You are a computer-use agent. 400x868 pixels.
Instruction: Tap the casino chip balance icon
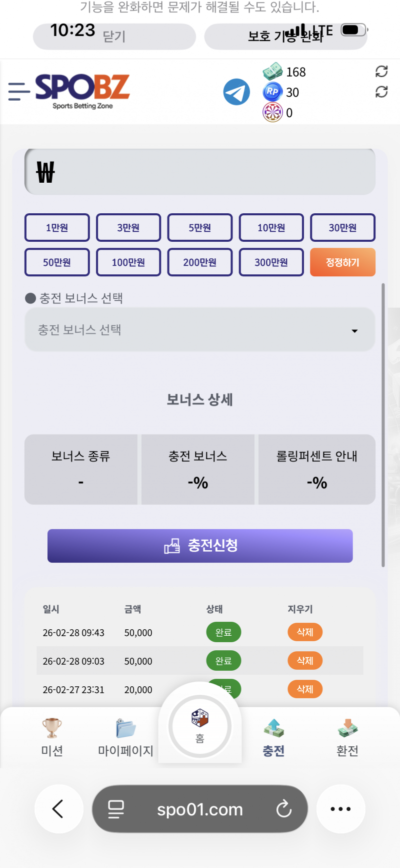272,112
